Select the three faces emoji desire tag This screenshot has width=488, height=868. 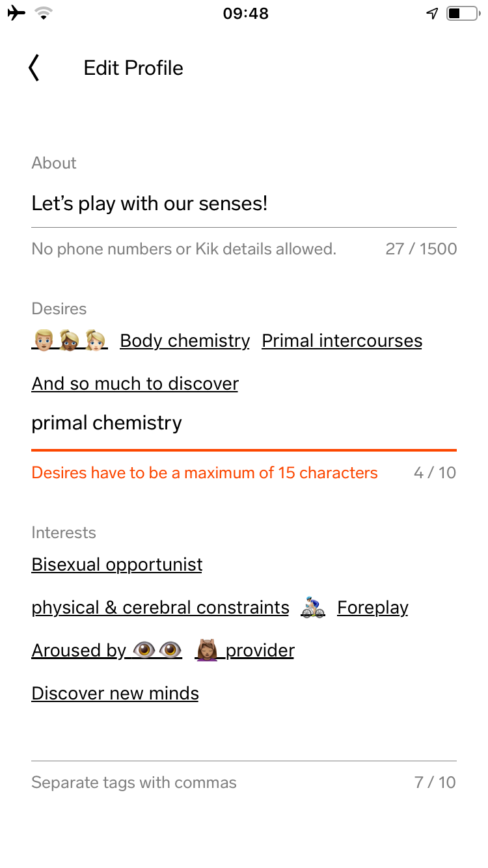70,340
